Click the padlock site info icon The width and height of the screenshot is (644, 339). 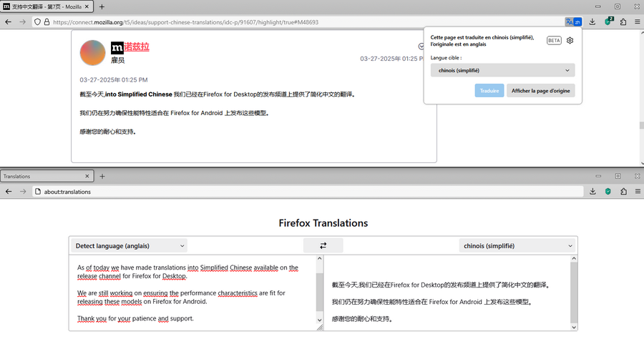pos(47,21)
